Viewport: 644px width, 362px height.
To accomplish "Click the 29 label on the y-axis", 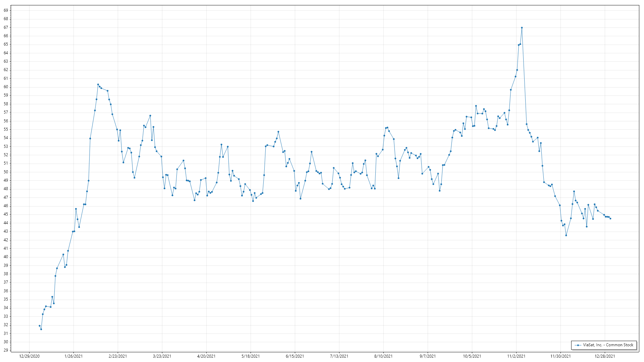I will (6, 350).
